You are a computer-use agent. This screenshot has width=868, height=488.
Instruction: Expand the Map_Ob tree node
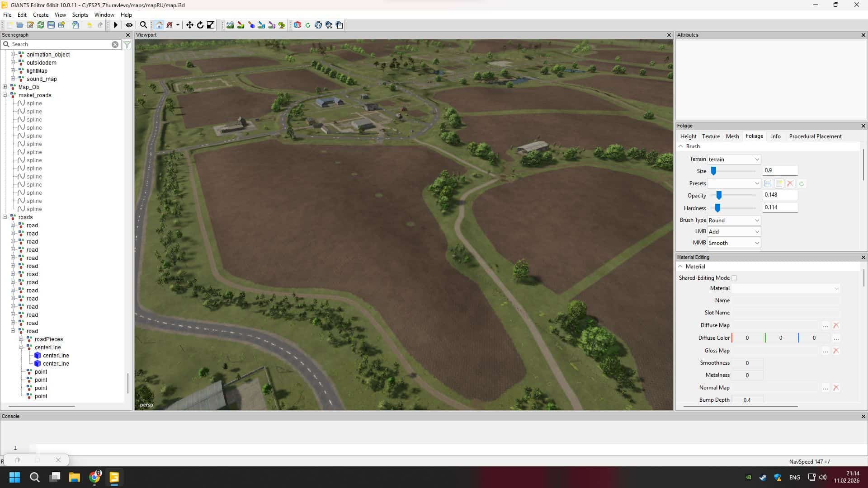(5, 87)
